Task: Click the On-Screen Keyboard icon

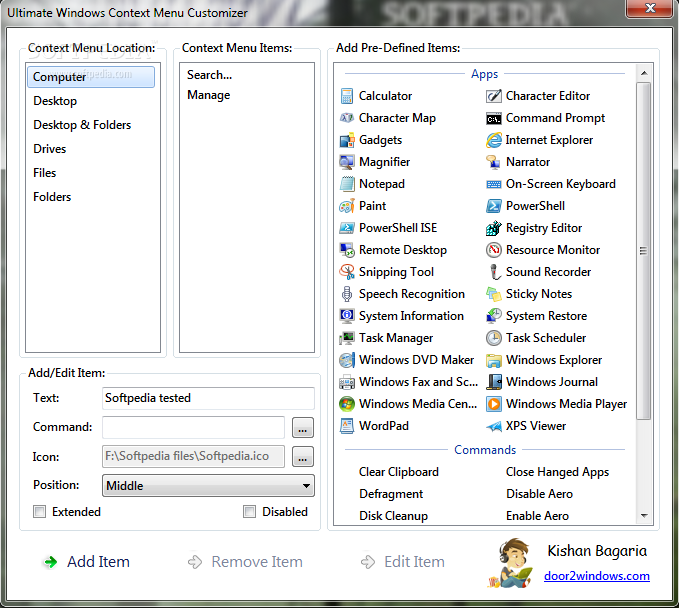Action: (494, 184)
